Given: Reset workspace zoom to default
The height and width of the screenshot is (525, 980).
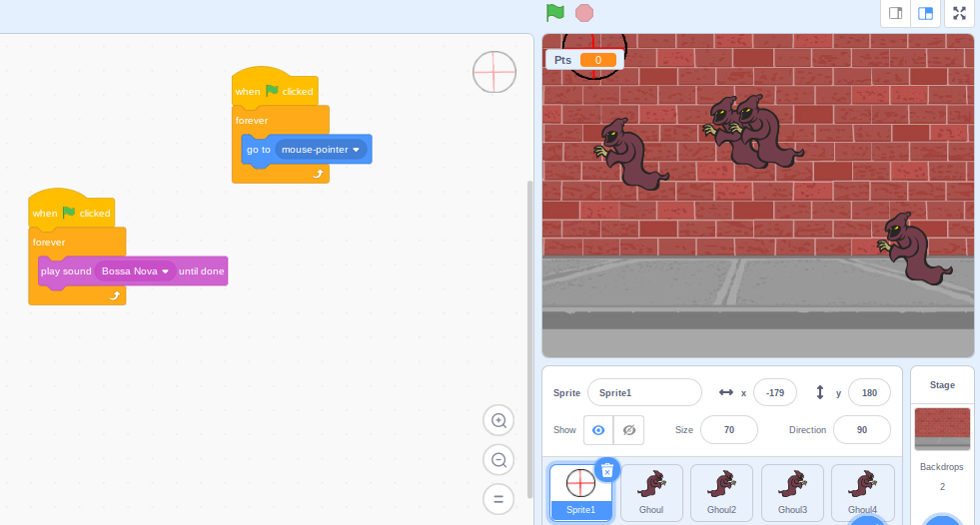Looking at the screenshot, I should click(498, 498).
